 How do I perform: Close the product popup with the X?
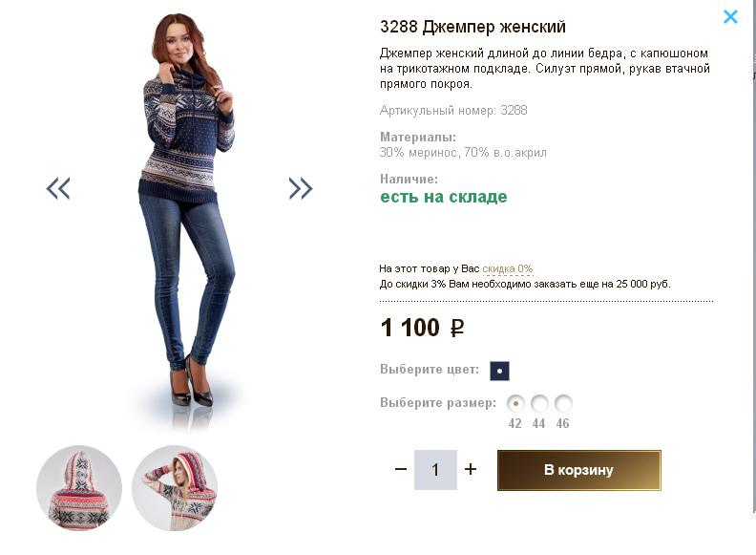pos(730,16)
